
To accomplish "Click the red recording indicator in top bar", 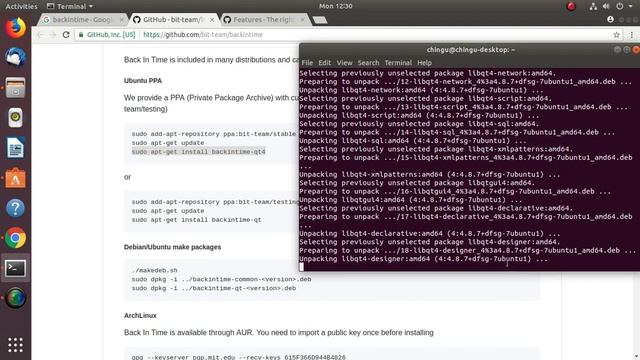I will pyautogui.click(x=571, y=6).
